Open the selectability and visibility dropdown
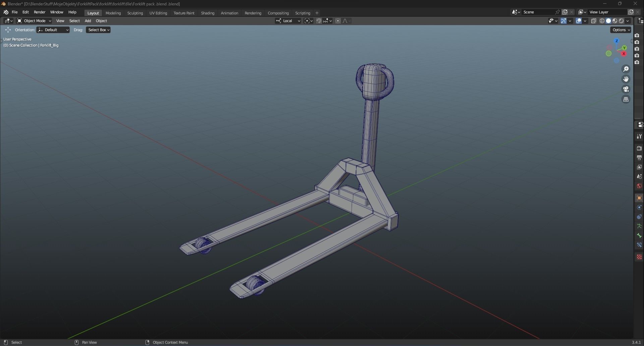 point(553,21)
